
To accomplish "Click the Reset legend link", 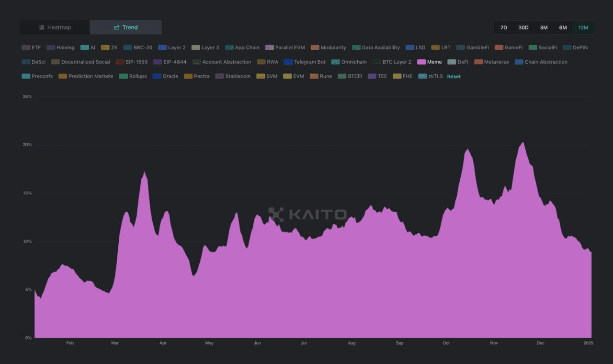I will click(454, 76).
